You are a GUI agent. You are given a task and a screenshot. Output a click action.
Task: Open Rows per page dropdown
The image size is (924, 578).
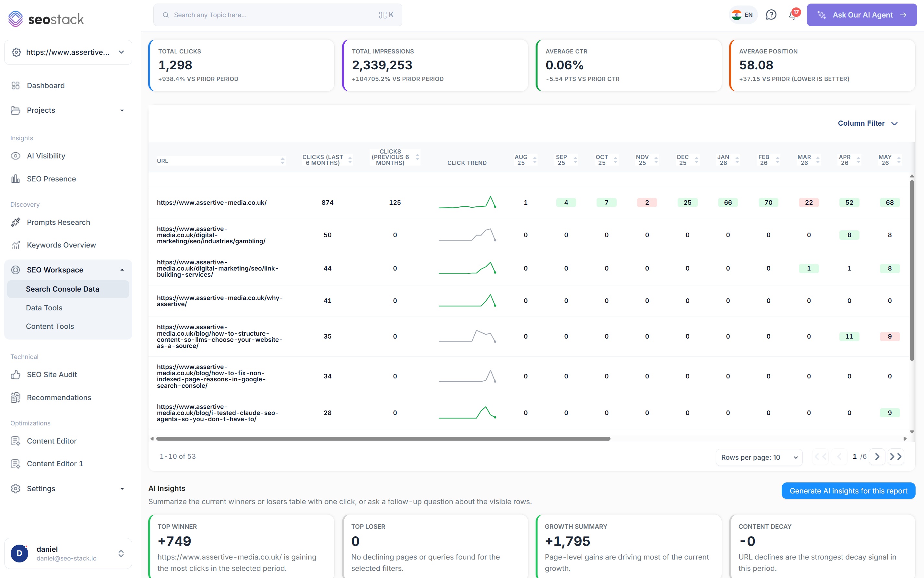(x=759, y=457)
